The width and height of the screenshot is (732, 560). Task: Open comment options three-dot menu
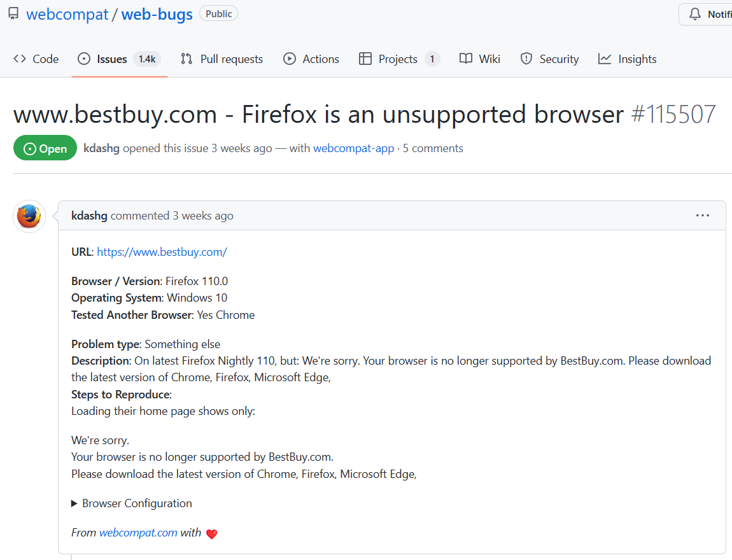702,216
